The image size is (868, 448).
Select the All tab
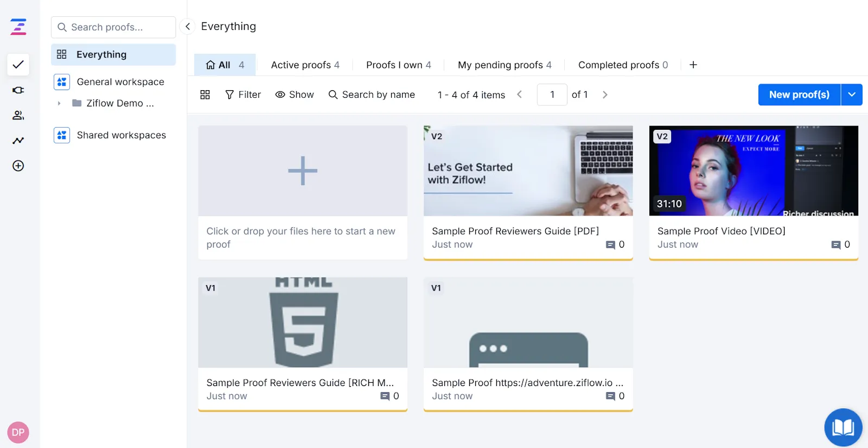pyautogui.click(x=225, y=65)
